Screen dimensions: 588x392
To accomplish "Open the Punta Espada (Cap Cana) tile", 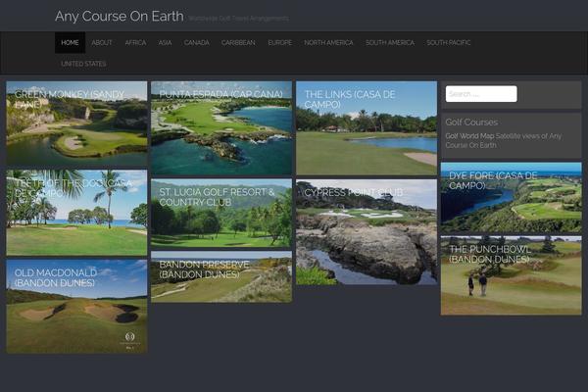I will point(221,128).
